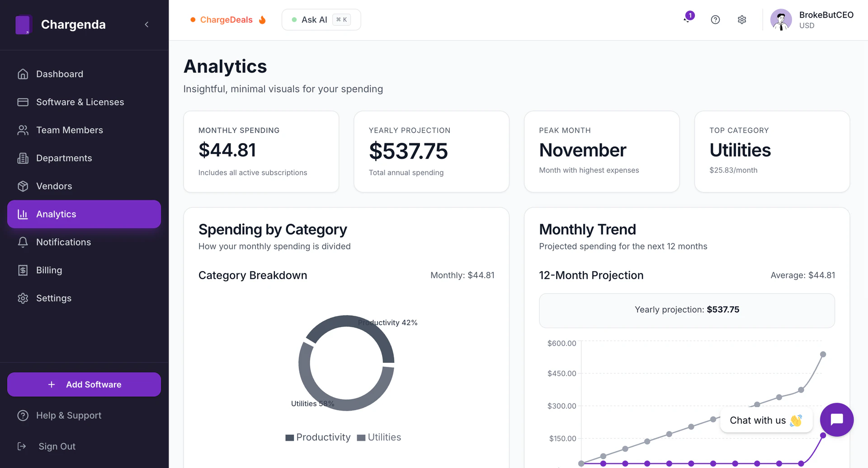Open the help question mark icon
868x468 pixels.
715,20
